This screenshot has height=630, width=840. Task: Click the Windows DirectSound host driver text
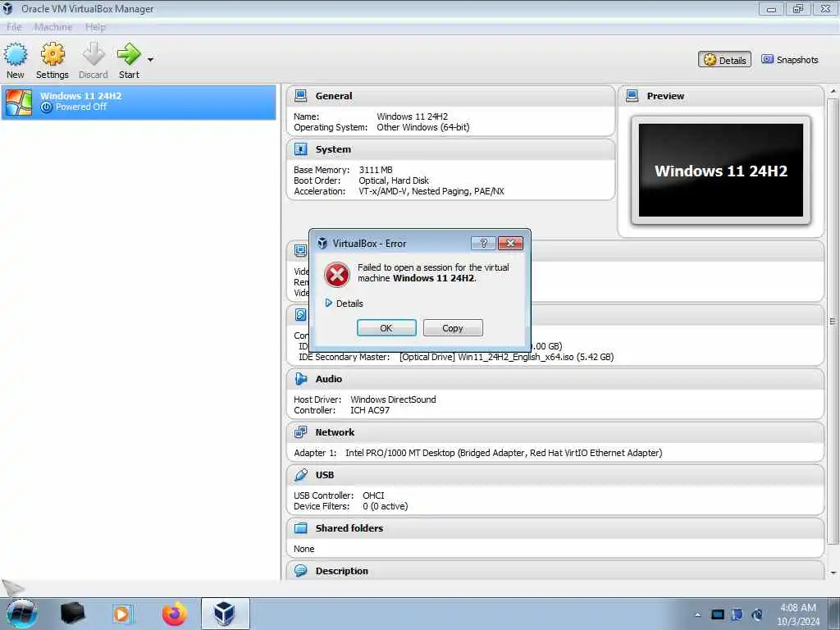tap(393, 399)
